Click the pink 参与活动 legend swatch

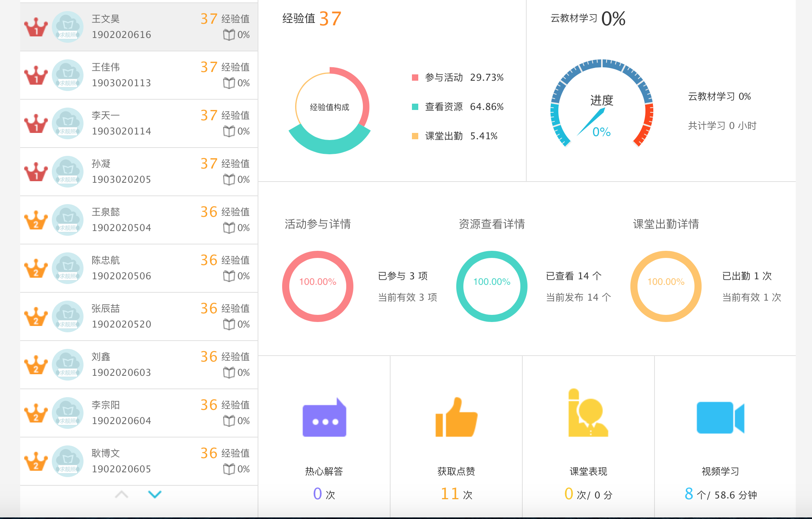point(415,78)
